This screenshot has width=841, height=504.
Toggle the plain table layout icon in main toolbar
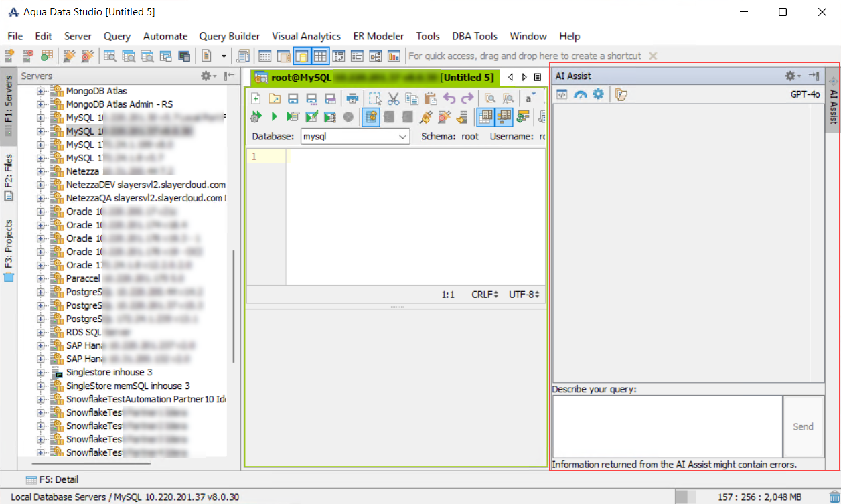coord(265,56)
